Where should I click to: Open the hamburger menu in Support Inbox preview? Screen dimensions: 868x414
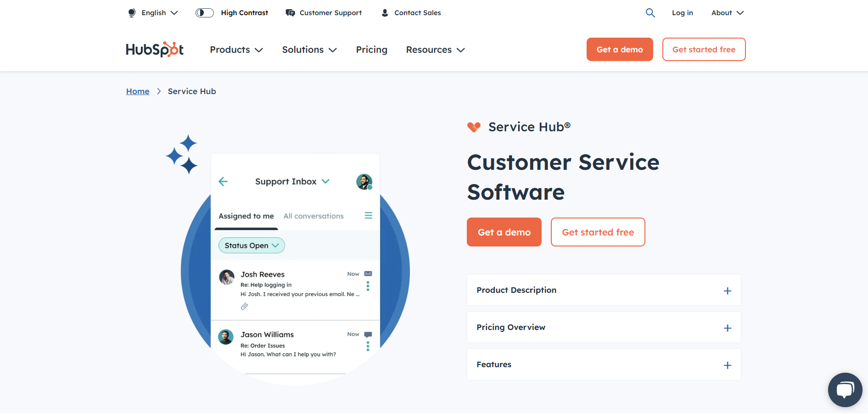click(x=368, y=215)
